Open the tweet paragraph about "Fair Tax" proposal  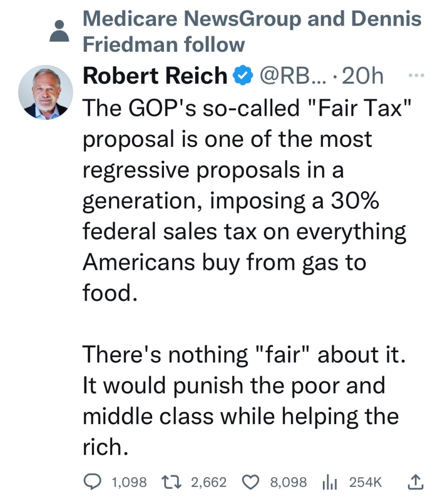(244, 200)
